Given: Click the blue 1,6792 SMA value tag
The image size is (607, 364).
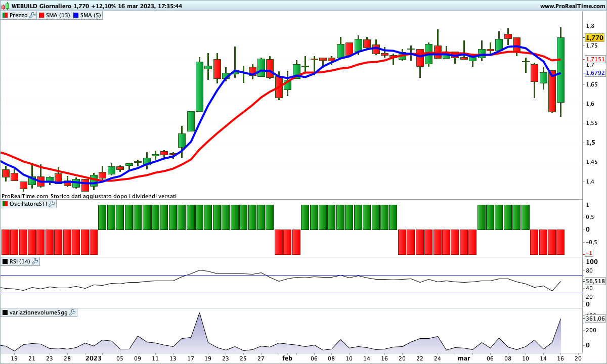Looking at the screenshot, I should [x=595, y=73].
